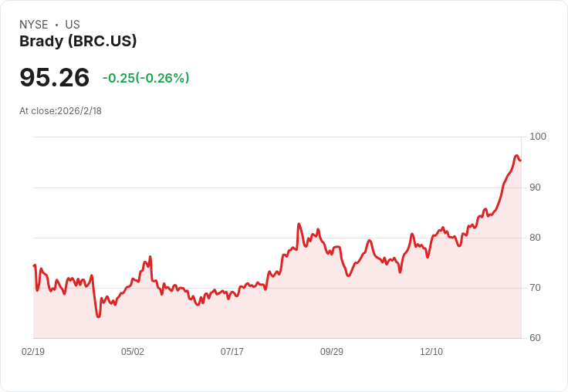This screenshot has width=568, height=392.
Task: Click the red line's right end point
Action: click(521, 161)
